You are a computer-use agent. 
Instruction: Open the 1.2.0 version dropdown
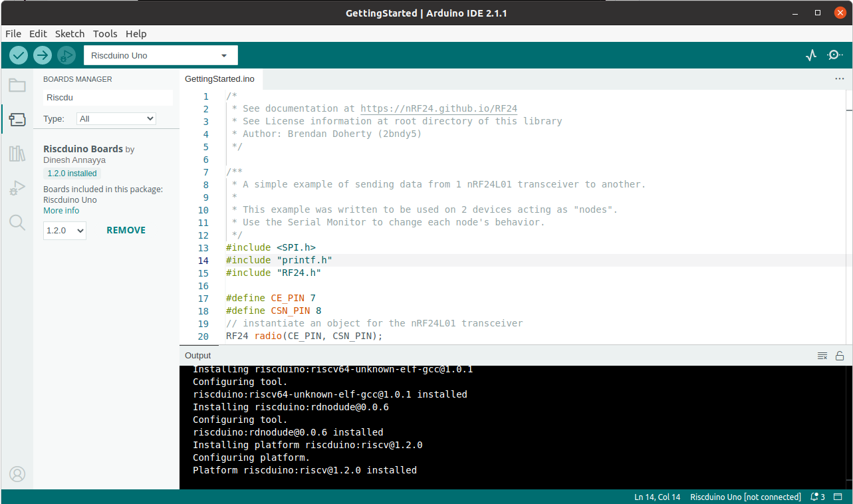(64, 230)
